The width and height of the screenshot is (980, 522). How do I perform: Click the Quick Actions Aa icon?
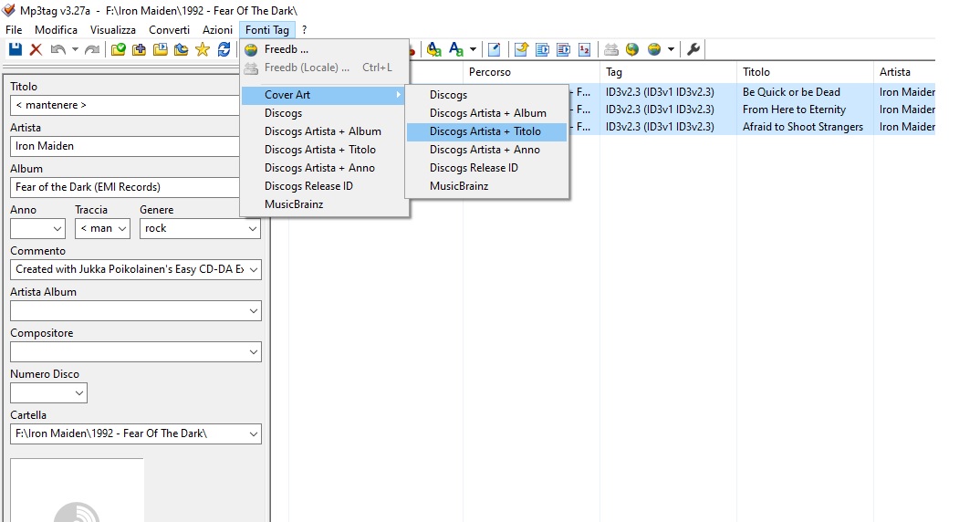tap(456, 49)
